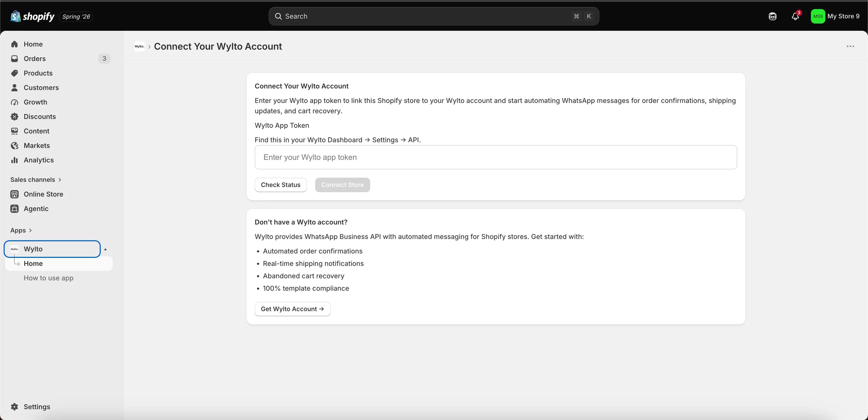The image size is (868, 420).
Task: Click Connect Store button
Action: click(x=342, y=185)
